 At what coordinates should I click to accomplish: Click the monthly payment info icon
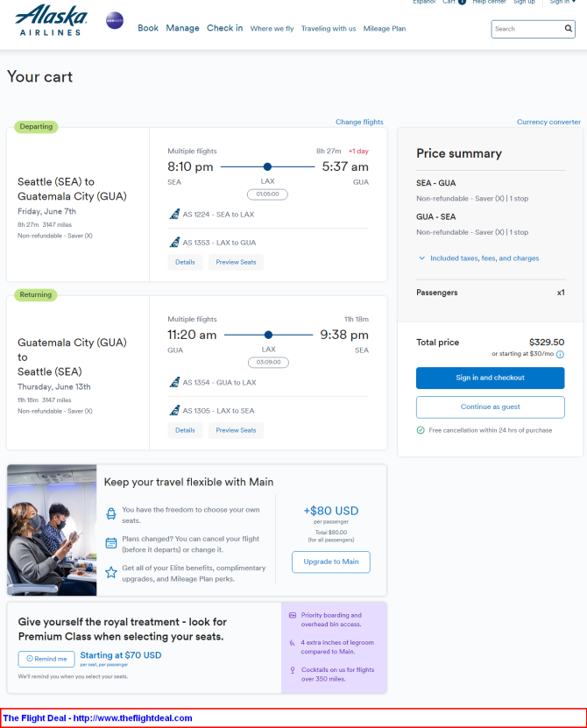560,354
